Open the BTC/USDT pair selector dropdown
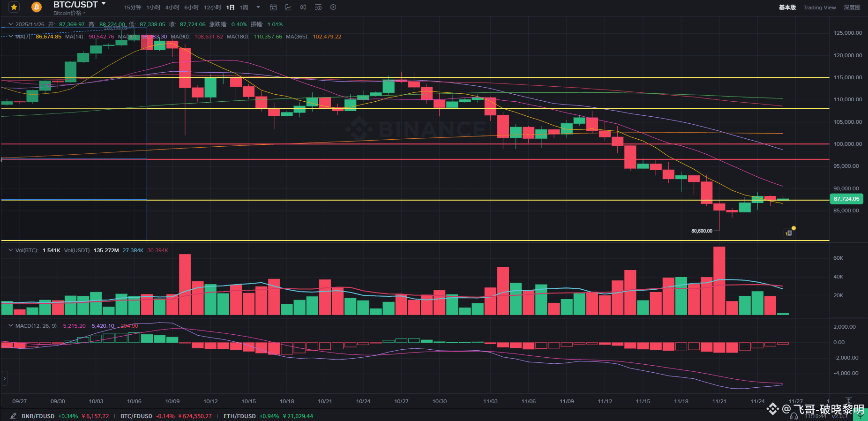This screenshot has width=868, height=421. 79,5
